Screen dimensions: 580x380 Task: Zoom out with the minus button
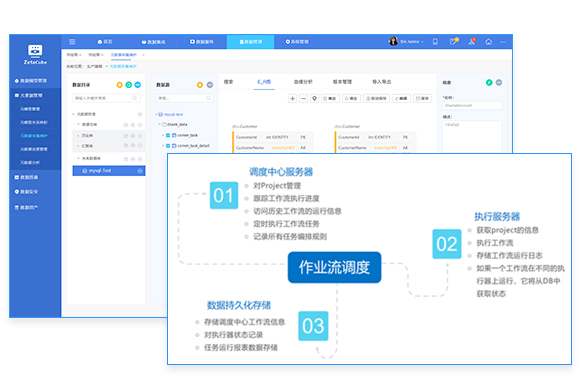pos(303,98)
